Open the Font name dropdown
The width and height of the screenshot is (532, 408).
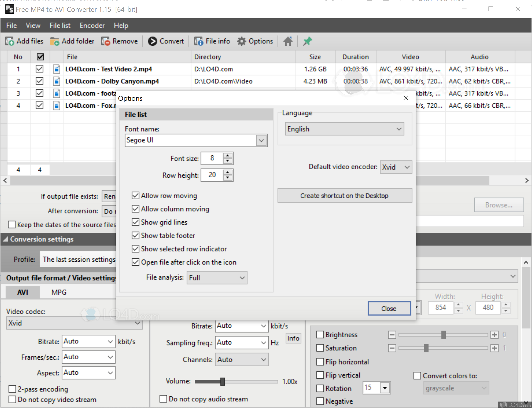click(261, 140)
